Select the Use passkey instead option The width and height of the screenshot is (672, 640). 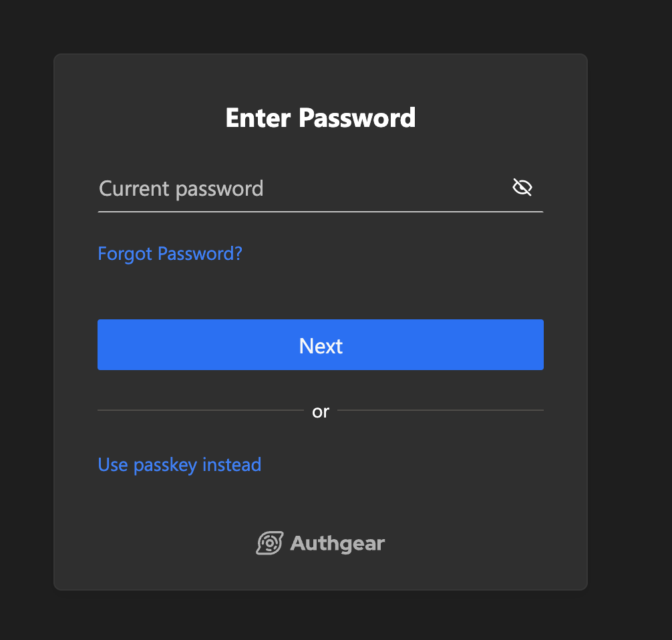pos(179,464)
